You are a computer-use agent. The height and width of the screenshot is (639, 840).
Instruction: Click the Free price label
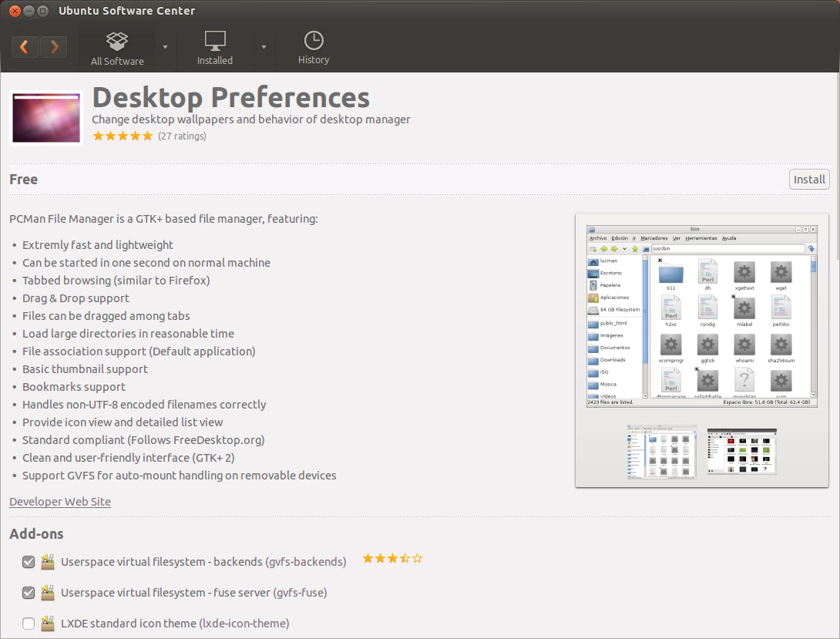(x=24, y=180)
